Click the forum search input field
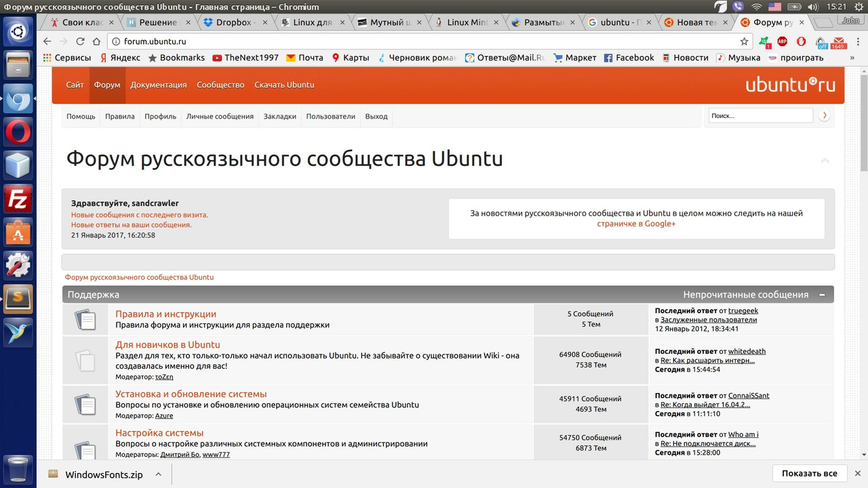Screen dimensions: 868x488 coord(760,116)
